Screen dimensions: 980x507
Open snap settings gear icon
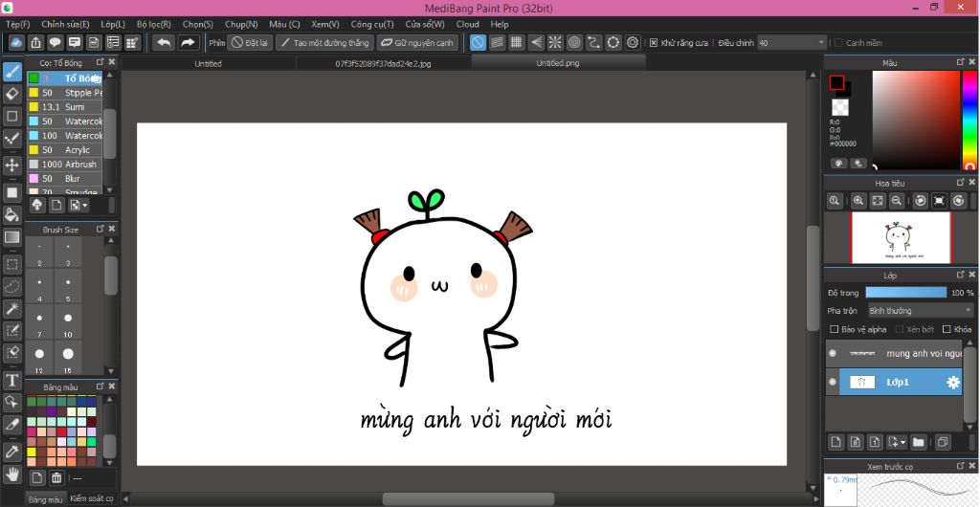633,42
